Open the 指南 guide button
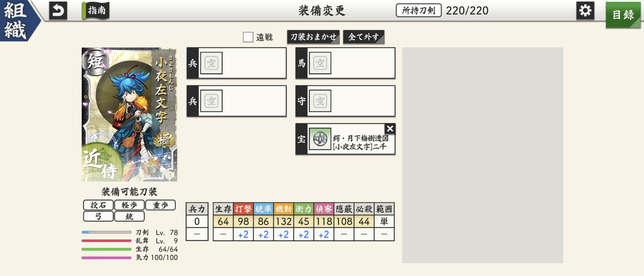 coord(96,11)
